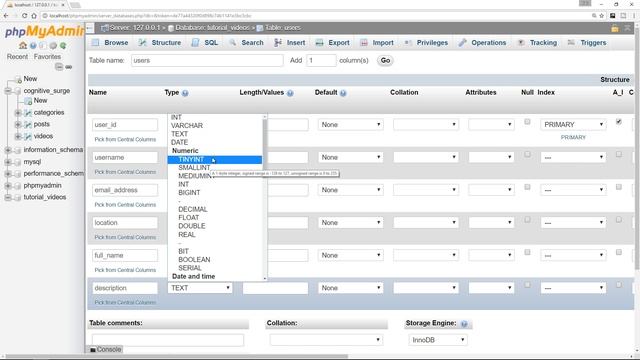
Task: Click the Storage Engine help icon
Action: coord(464,324)
